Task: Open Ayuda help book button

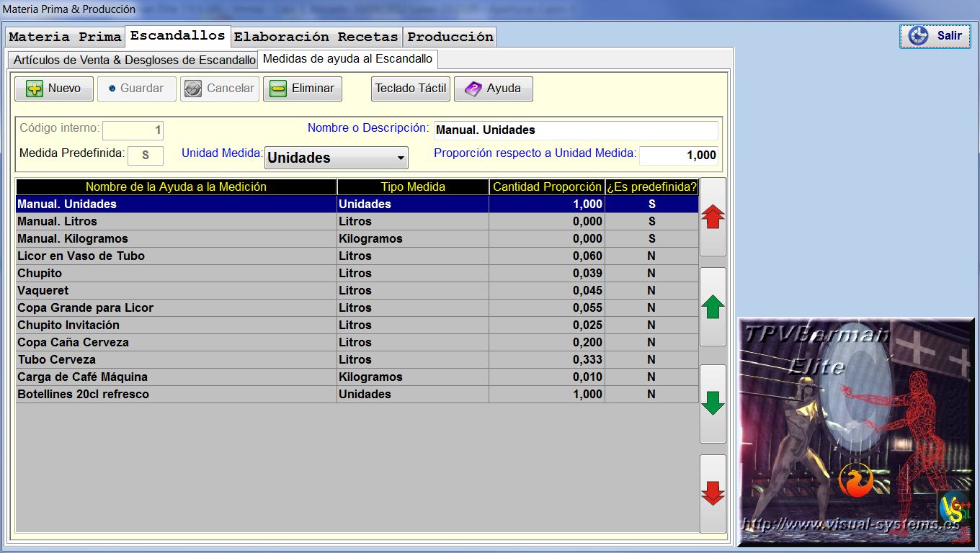Action: click(493, 89)
